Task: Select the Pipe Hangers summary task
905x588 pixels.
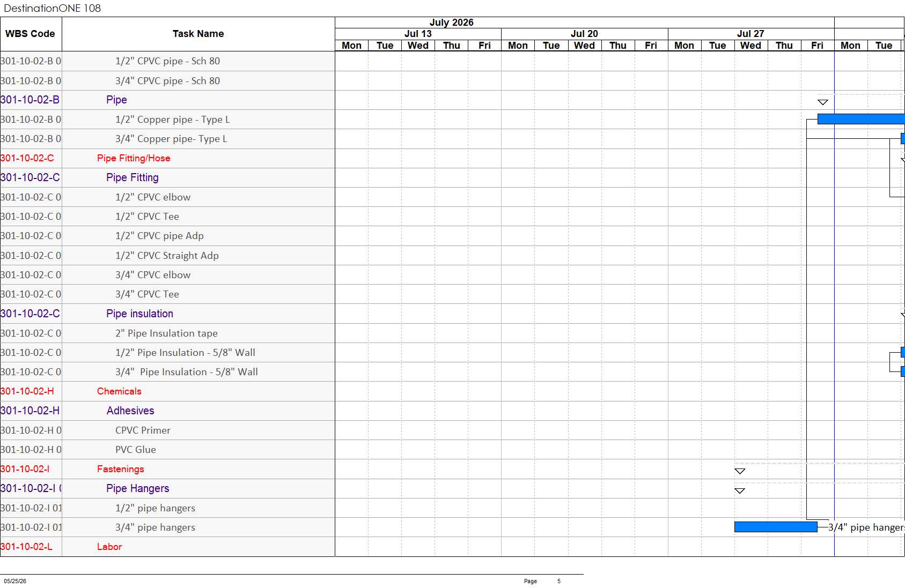Action: coord(137,488)
